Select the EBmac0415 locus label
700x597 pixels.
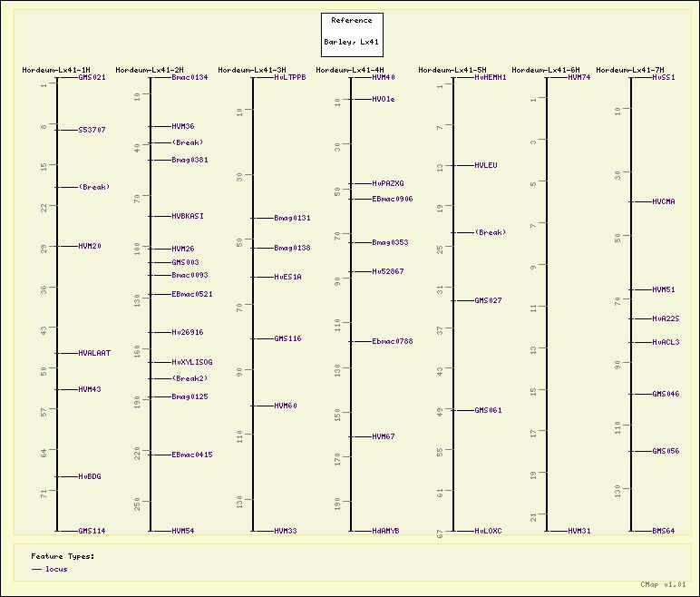(192, 455)
